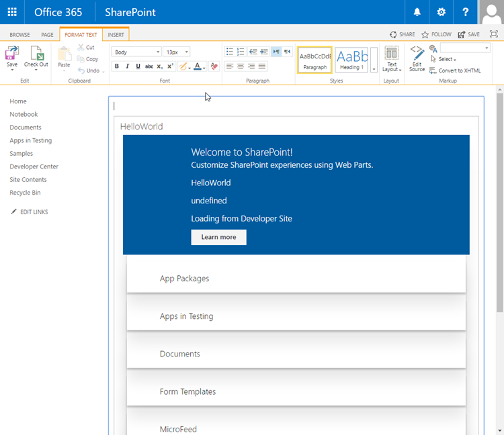The image size is (504, 435).
Task: Click the pencil EDIT LINKS icon
Action: click(13, 211)
